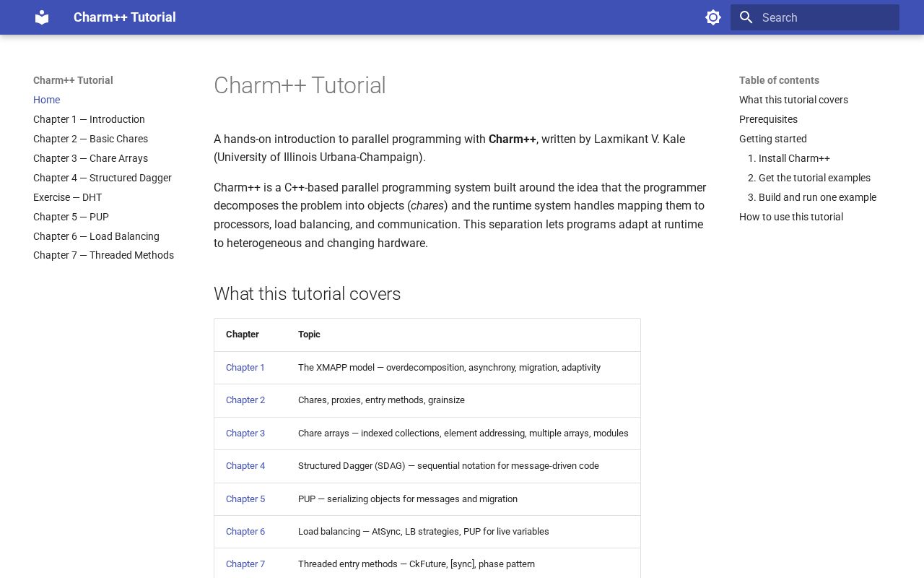Open Chapter 6 — Load Balancing in sidebar
The width and height of the screenshot is (924, 578).
96,236
